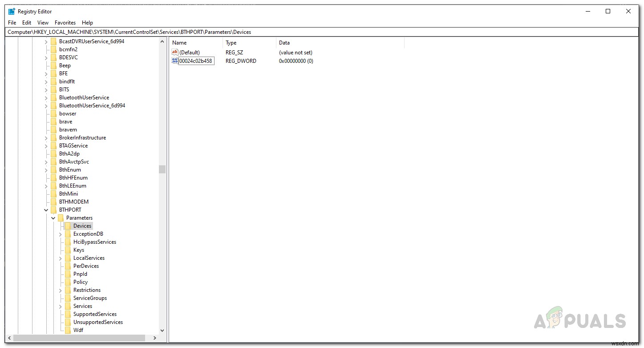Click the BrokerInfrastructure folder icon

(53, 138)
